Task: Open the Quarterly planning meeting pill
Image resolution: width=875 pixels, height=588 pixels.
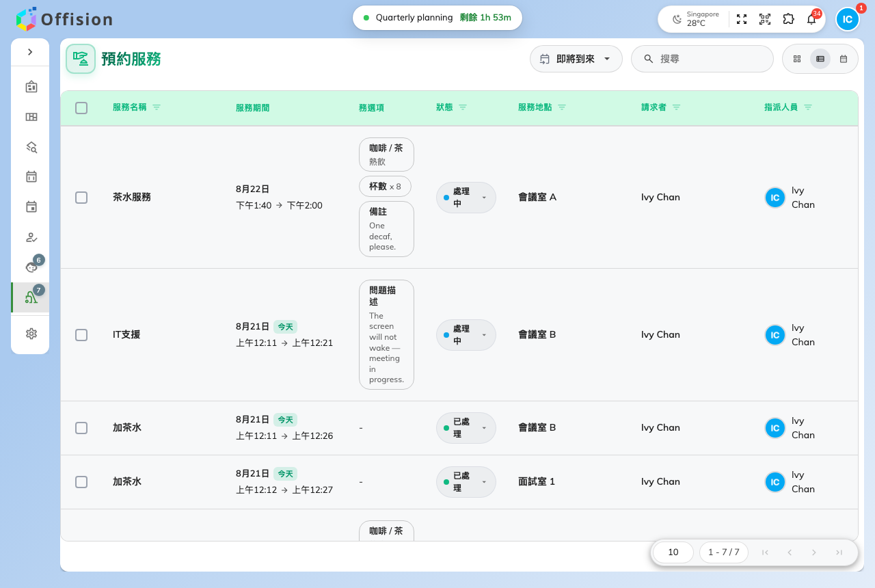Action: (x=437, y=18)
